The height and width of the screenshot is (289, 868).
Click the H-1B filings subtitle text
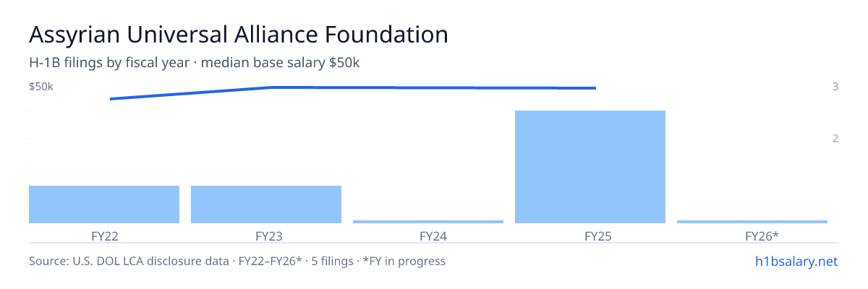click(x=195, y=63)
